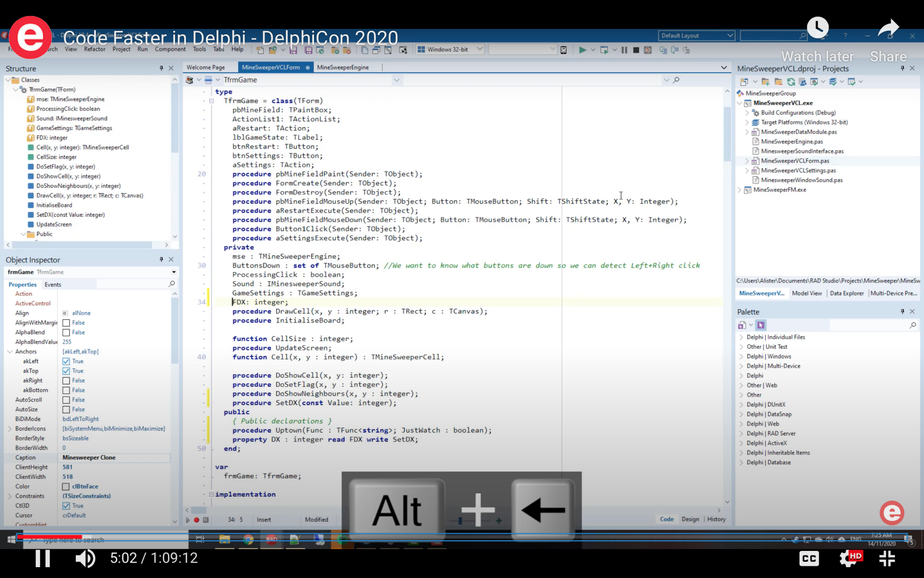This screenshot has height=578, width=924.
Task: Click the Design button at bottom right
Action: (x=690, y=519)
